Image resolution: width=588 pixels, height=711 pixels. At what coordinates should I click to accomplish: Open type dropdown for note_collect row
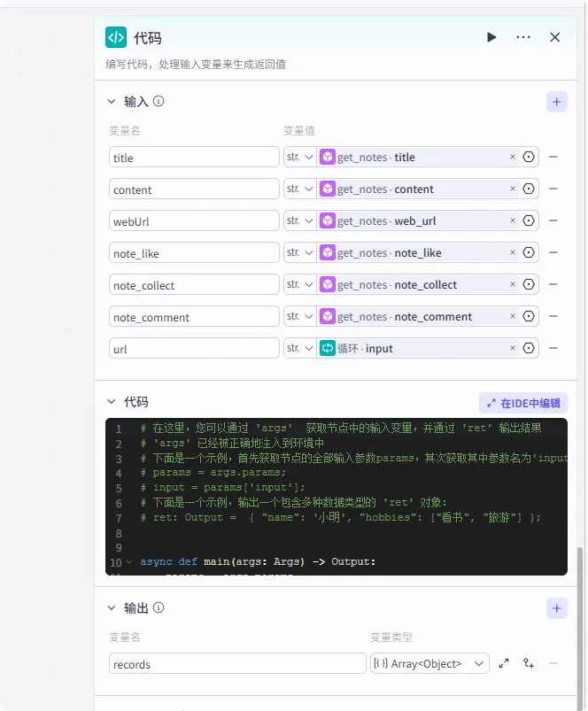300,284
